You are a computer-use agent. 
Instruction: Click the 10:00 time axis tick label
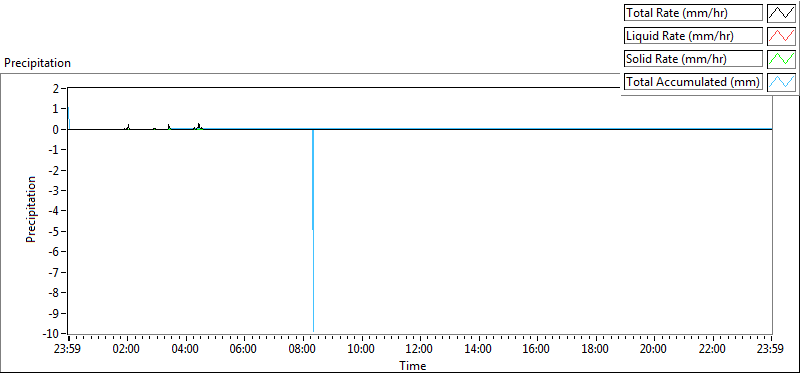(x=361, y=350)
